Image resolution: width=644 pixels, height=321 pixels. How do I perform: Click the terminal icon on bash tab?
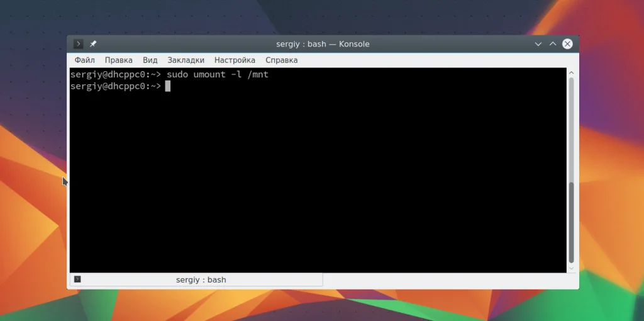(77, 279)
